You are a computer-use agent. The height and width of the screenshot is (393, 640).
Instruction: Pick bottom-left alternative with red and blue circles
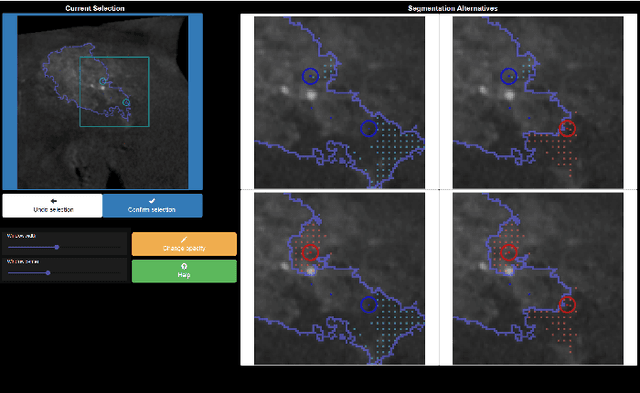(339, 278)
